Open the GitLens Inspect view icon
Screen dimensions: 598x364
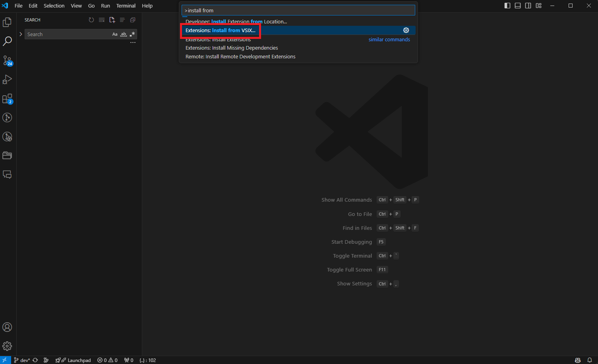pyautogui.click(x=7, y=137)
